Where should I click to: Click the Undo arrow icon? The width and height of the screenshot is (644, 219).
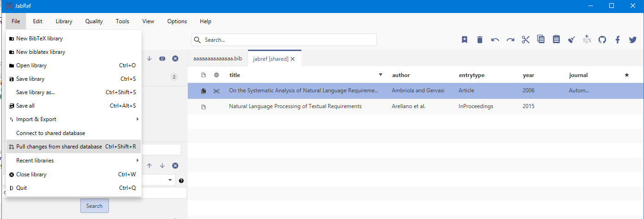[x=495, y=40]
